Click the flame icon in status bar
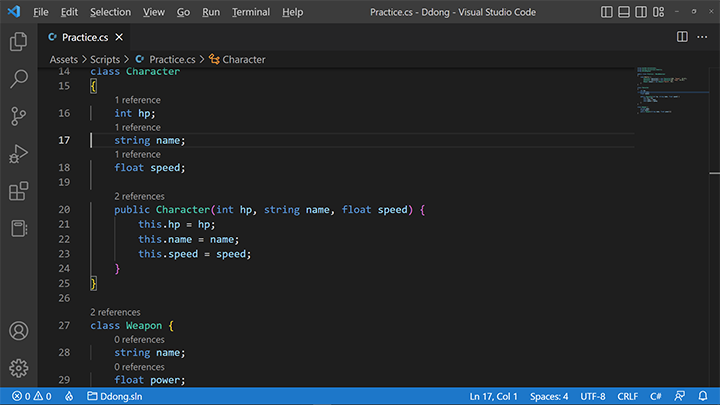This screenshot has height=405, width=720. (x=69, y=396)
